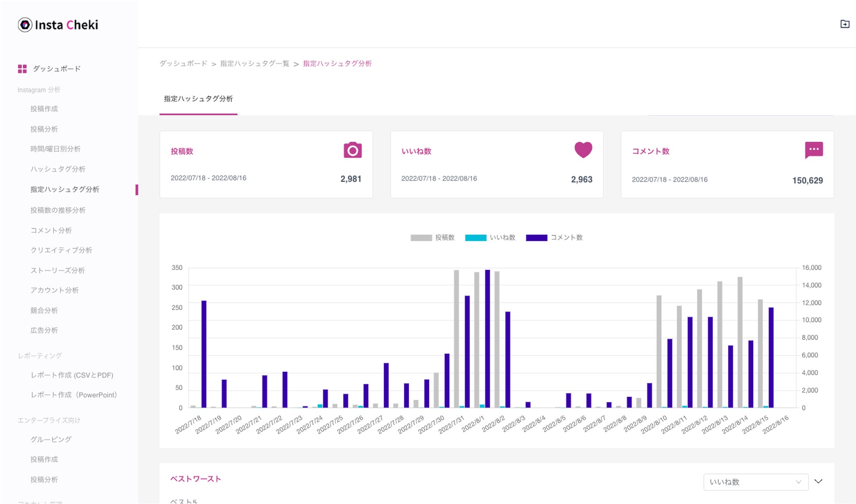Click the Insta Cheki logo icon
Screen dimensions: 856x504
(x=25, y=25)
